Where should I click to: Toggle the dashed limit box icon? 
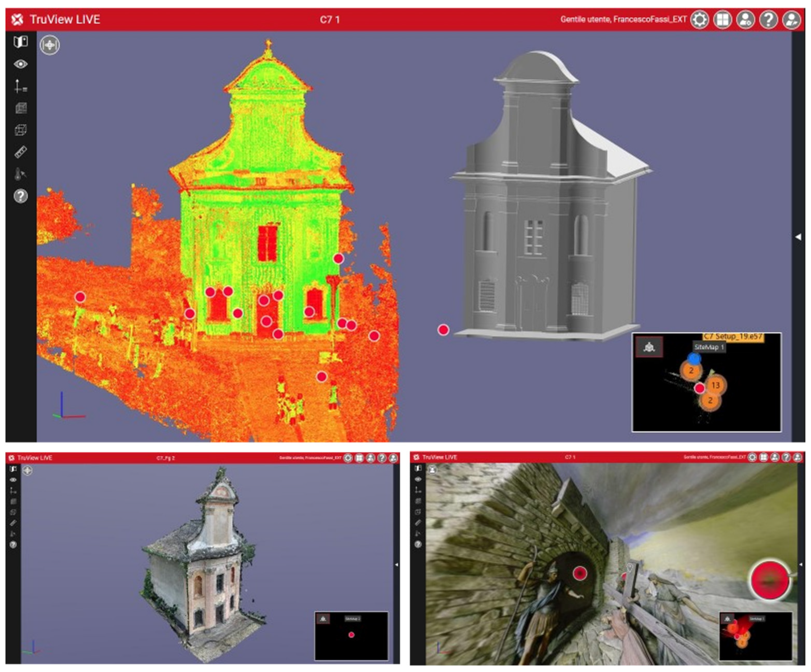(x=20, y=130)
